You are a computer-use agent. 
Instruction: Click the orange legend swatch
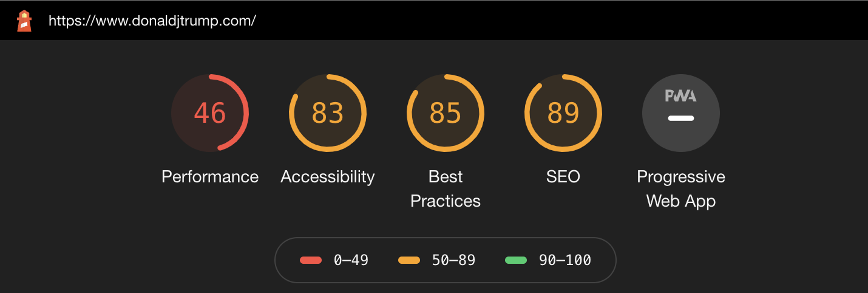click(409, 260)
